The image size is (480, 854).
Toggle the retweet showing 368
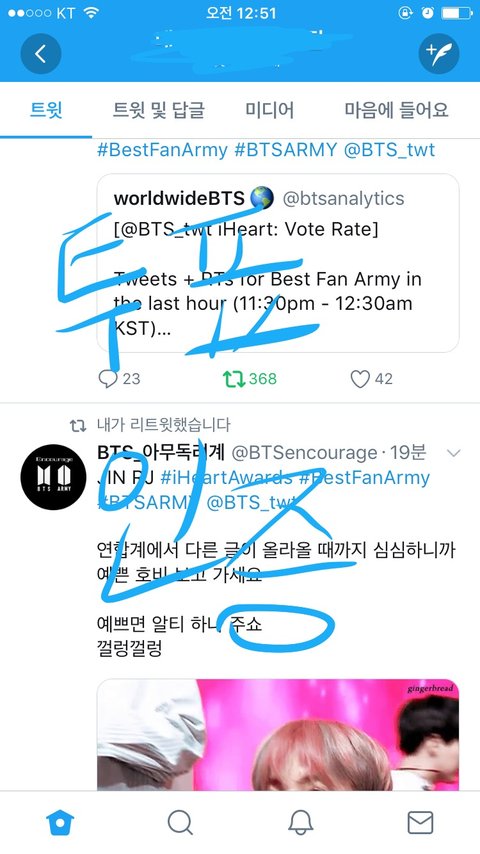tap(250, 379)
